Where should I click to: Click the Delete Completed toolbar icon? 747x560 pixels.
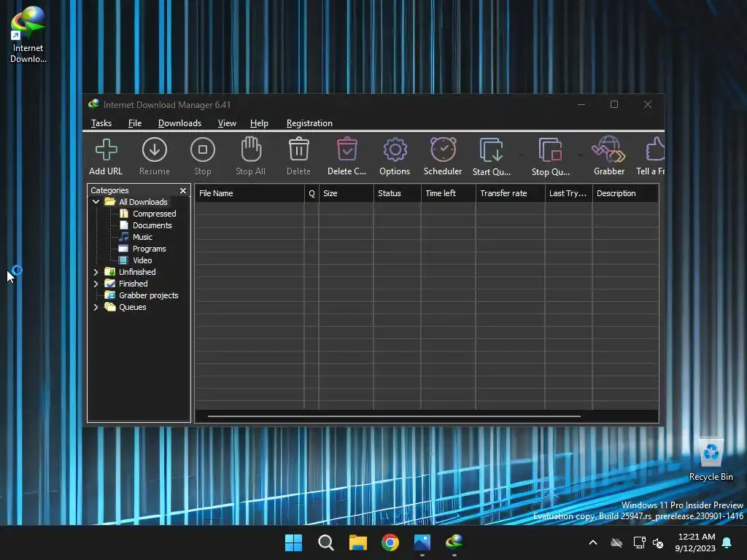tap(347, 150)
